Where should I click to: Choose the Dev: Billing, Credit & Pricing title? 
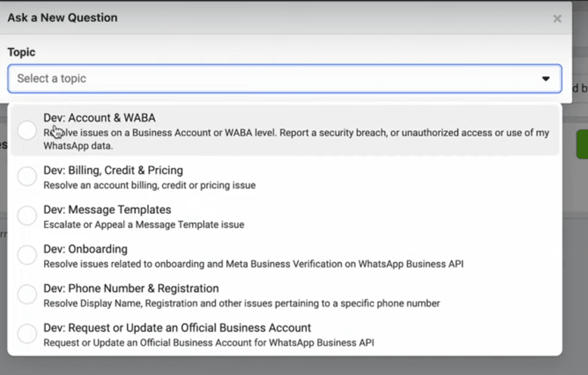[x=113, y=170]
